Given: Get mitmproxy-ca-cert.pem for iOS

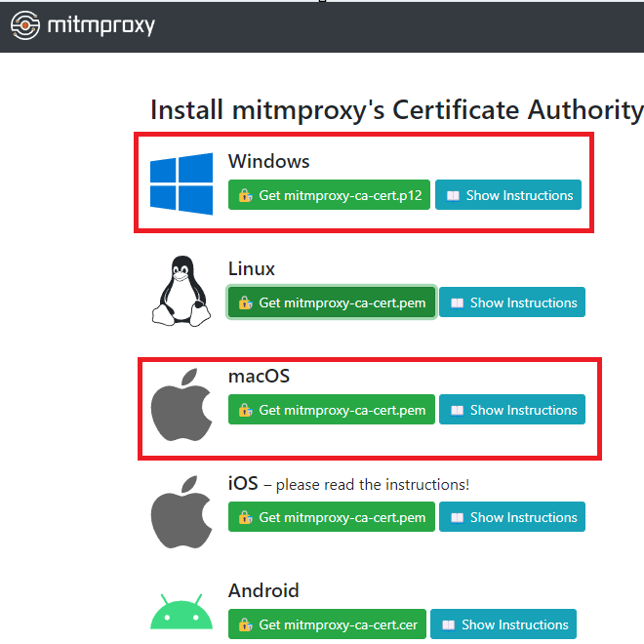Looking at the screenshot, I should 332,517.
